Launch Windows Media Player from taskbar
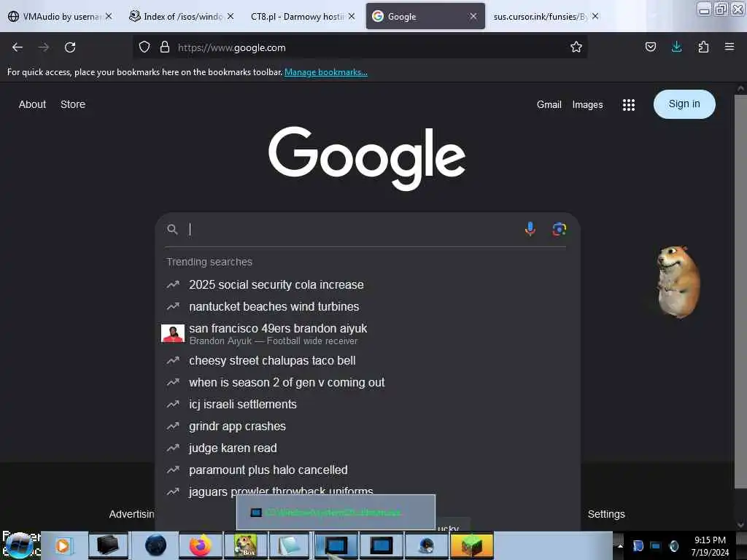747x560 pixels. [63, 545]
